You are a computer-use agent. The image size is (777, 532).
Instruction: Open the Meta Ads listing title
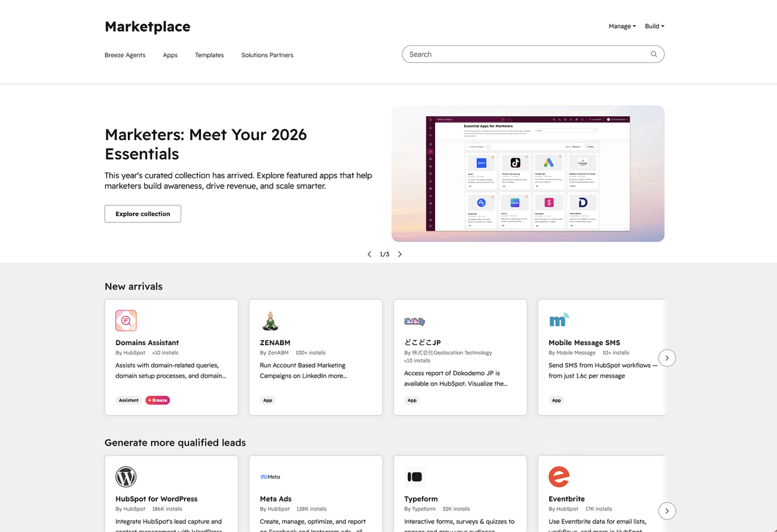tap(276, 499)
